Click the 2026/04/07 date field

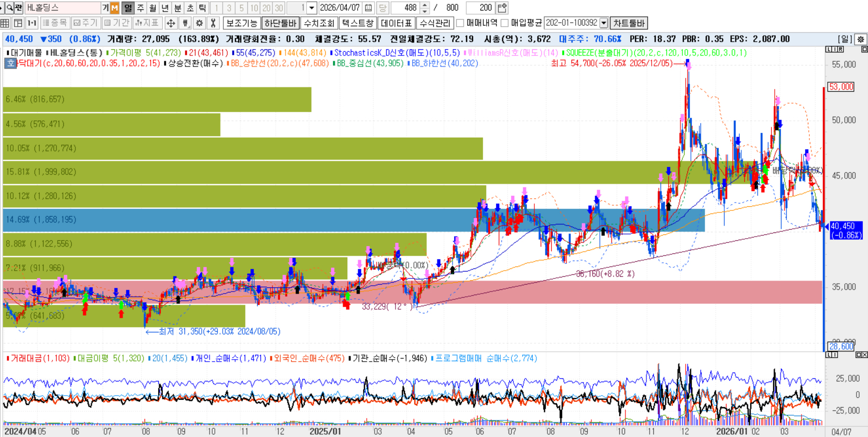pyautogui.click(x=340, y=8)
